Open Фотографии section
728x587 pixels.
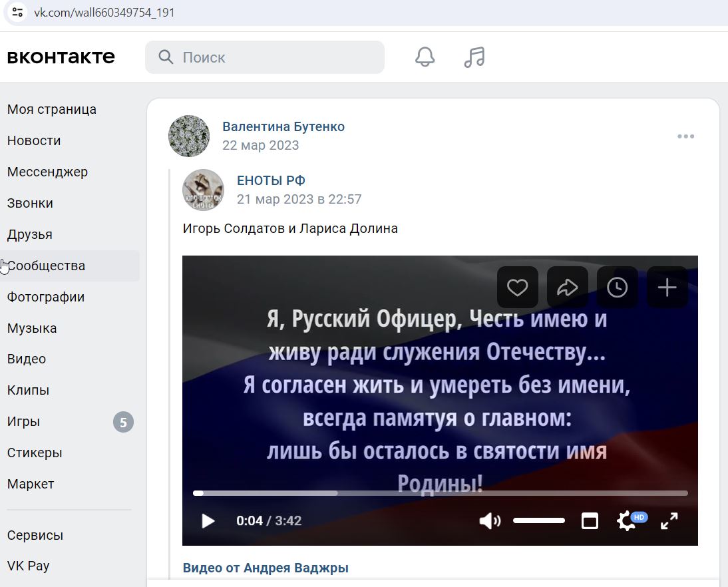tap(46, 297)
